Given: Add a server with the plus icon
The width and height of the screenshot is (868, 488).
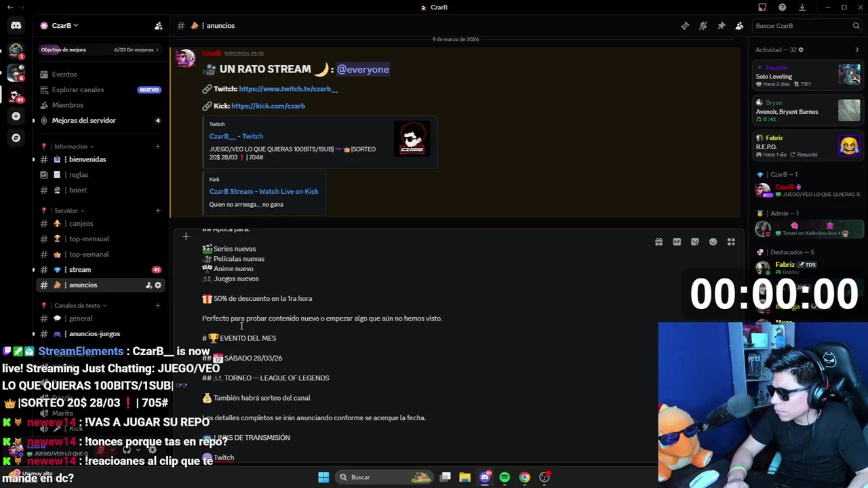Looking at the screenshot, I should (16, 116).
